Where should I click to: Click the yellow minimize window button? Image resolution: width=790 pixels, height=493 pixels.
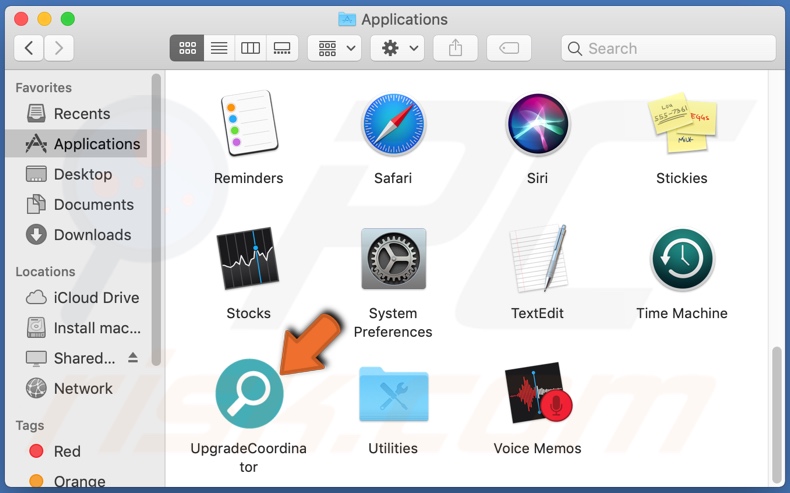coord(44,19)
